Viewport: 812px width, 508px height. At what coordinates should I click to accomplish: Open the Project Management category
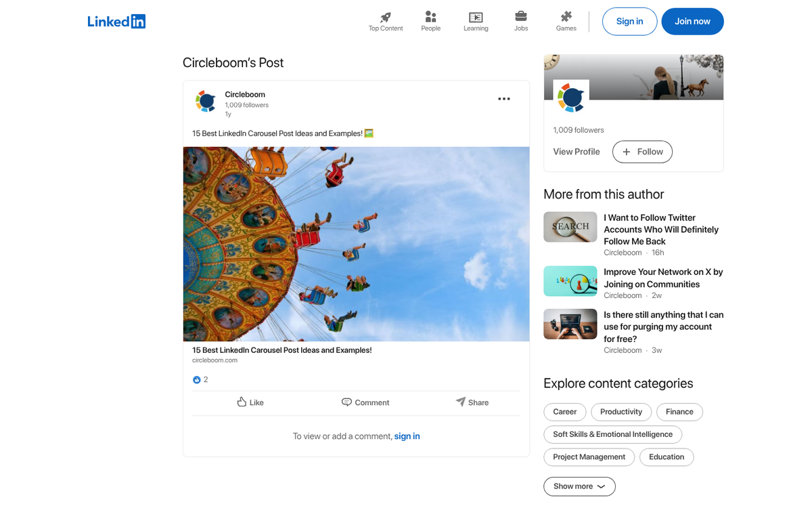click(x=589, y=457)
